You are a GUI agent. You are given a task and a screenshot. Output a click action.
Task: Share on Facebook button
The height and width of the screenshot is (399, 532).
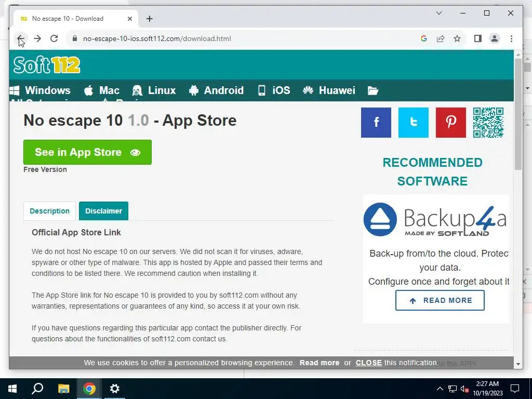click(376, 123)
